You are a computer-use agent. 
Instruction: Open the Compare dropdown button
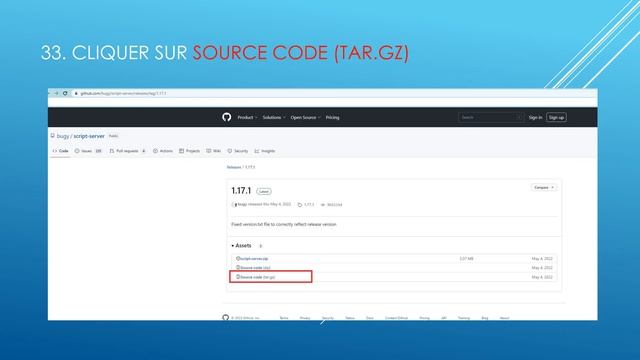[544, 187]
